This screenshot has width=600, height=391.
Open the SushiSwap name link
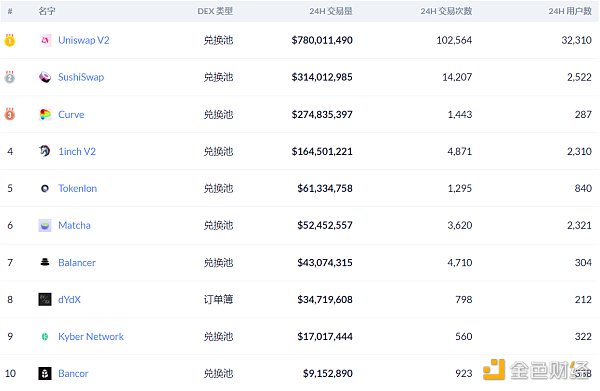pos(81,77)
